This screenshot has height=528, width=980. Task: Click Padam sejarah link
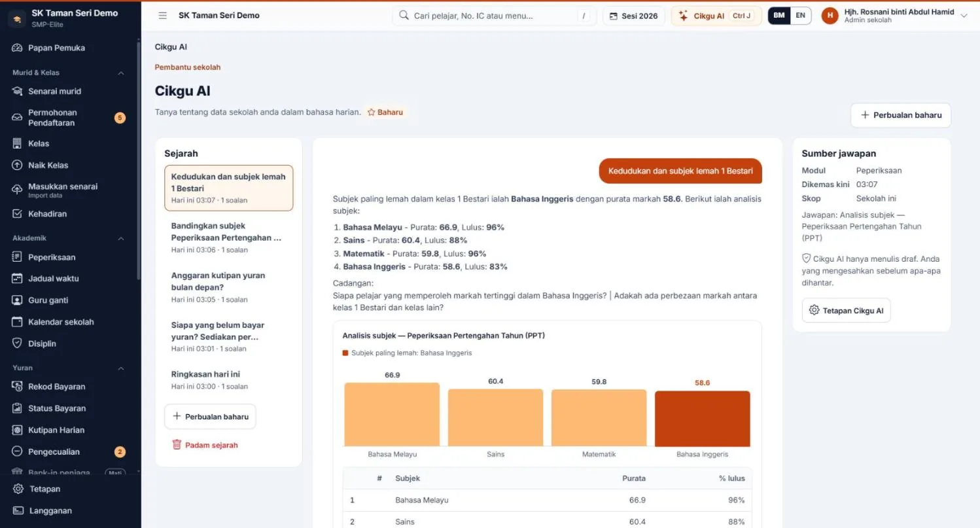click(205, 445)
